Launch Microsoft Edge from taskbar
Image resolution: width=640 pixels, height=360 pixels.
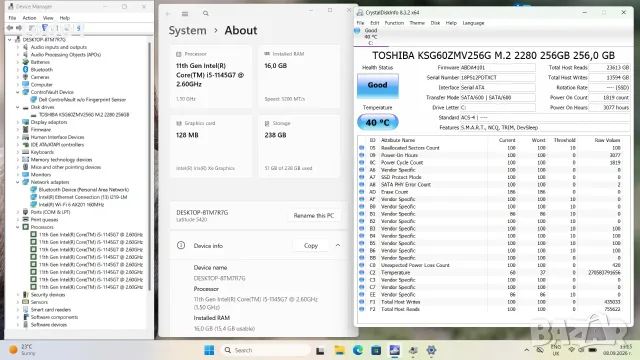[x=358, y=350]
